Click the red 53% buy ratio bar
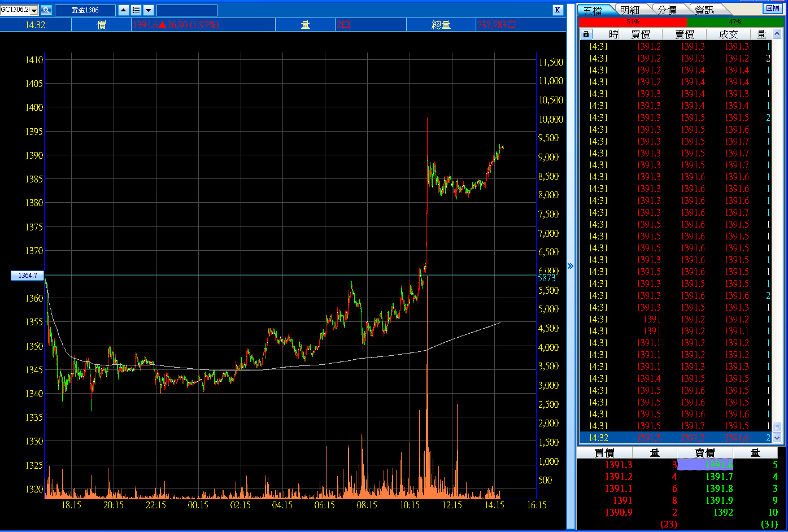The image size is (788, 532). [x=633, y=22]
